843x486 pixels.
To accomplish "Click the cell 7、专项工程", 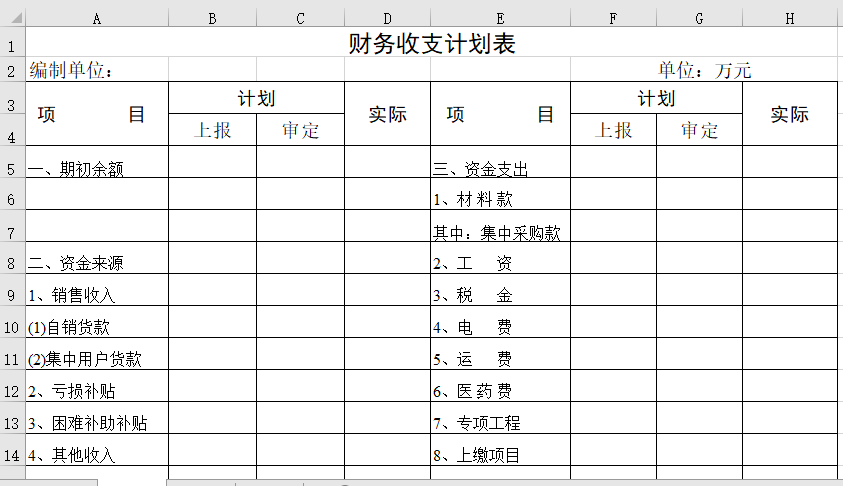I will click(x=501, y=418).
